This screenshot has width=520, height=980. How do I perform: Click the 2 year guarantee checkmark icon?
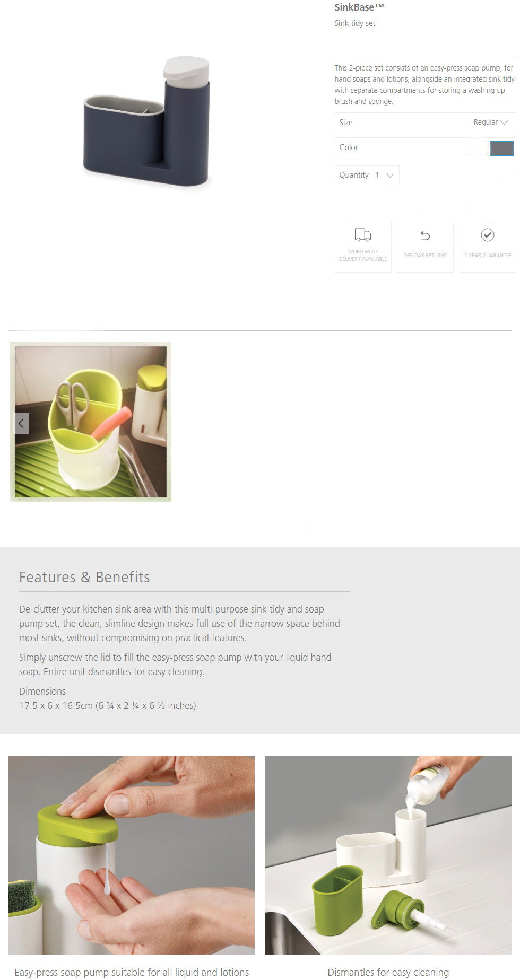tap(488, 235)
